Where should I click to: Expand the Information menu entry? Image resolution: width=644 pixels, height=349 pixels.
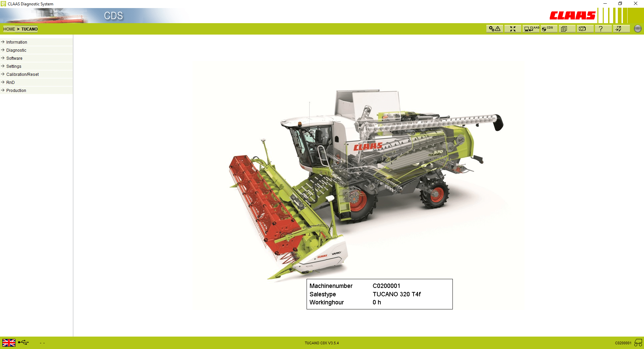pyautogui.click(x=16, y=42)
